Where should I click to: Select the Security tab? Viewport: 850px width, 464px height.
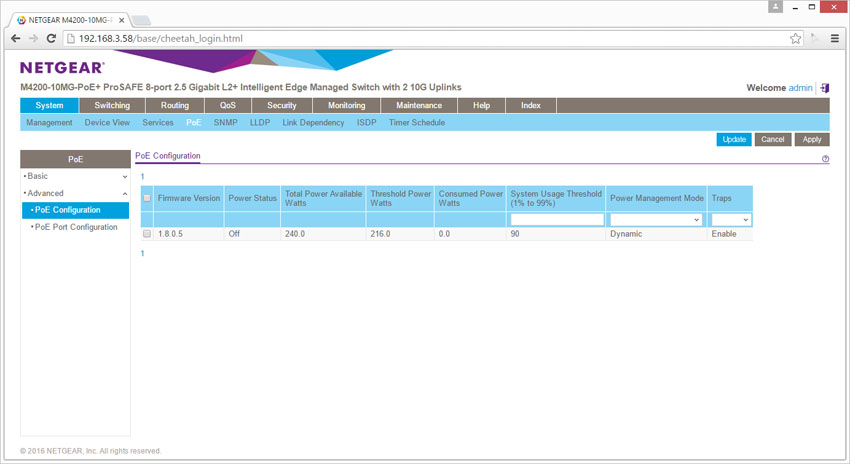point(282,105)
